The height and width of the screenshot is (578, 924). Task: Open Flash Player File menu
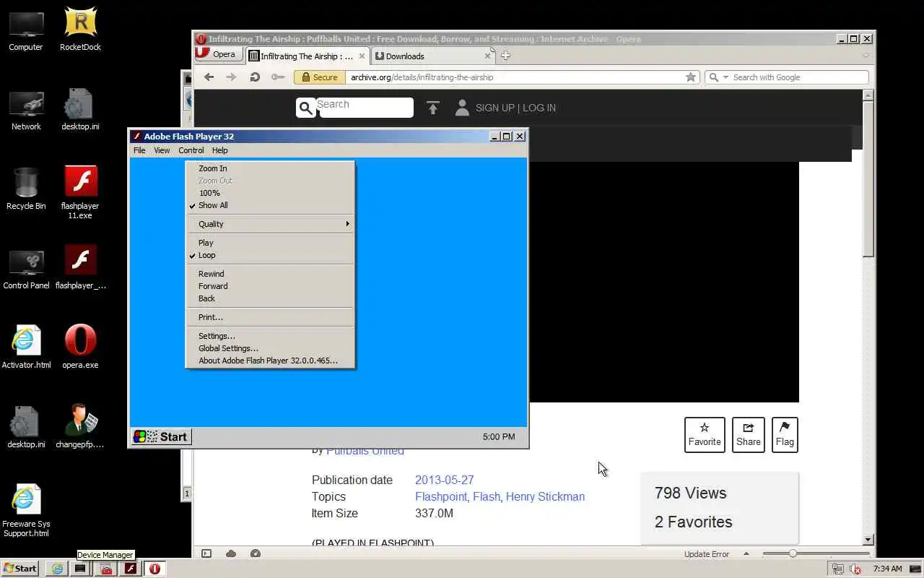pyautogui.click(x=139, y=150)
